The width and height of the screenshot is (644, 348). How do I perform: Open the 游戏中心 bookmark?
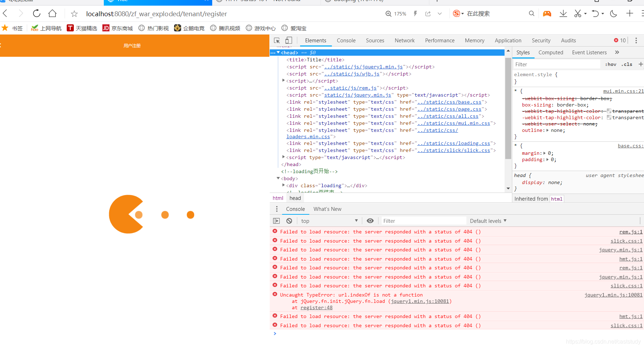point(261,28)
